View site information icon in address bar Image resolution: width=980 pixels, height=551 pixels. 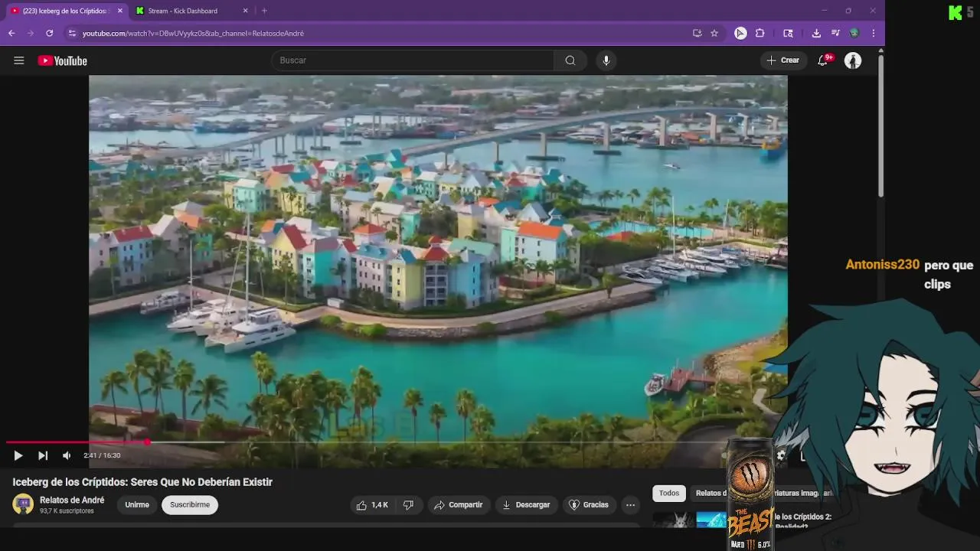coord(71,34)
